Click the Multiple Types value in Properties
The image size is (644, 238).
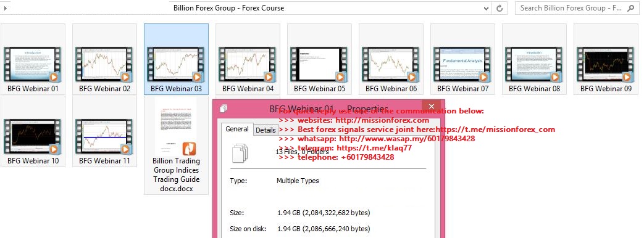(x=298, y=181)
